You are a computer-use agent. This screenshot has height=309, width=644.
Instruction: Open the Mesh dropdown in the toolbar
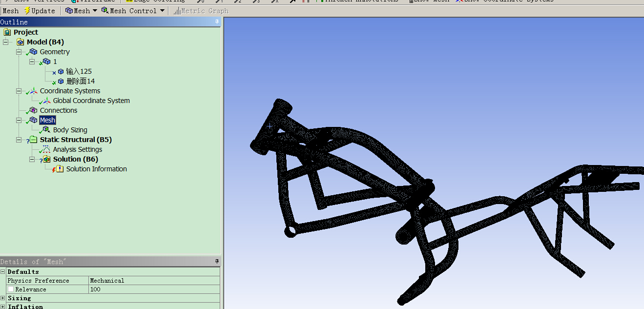click(x=81, y=11)
